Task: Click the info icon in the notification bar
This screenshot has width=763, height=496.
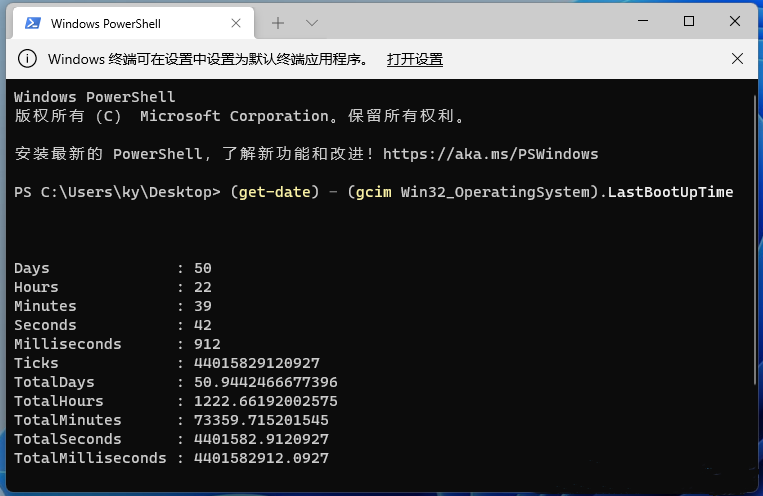Action: click(x=28, y=59)
